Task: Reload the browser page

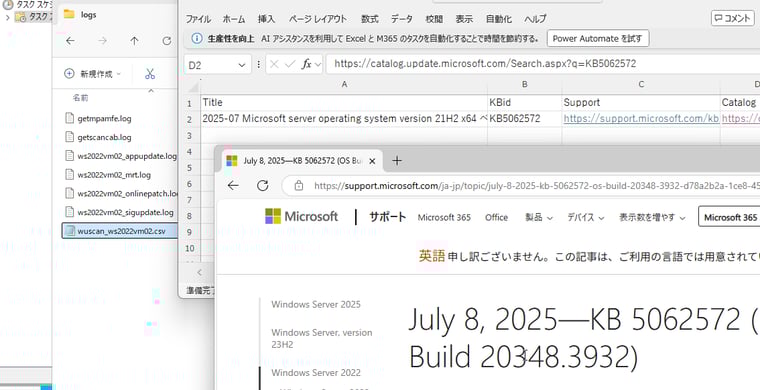Action: point(263,186)
